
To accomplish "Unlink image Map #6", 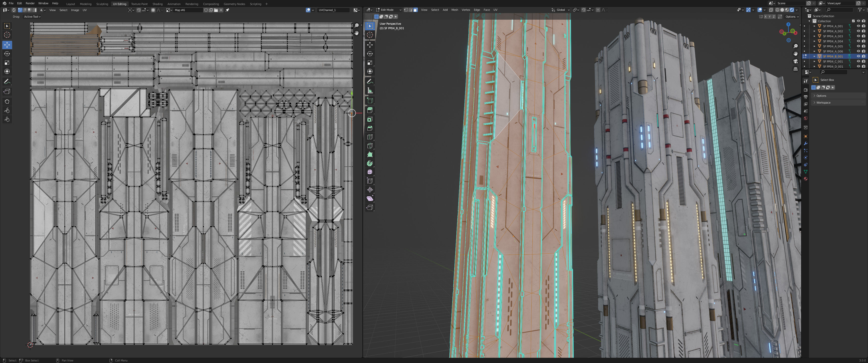I will coord(221,10).
